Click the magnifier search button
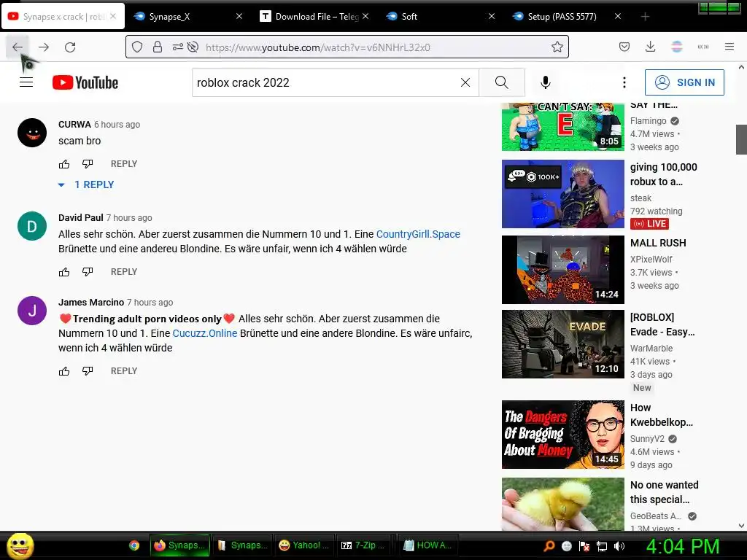The width and height of the screenshot is (747, 560). click(x=502, y=82)
